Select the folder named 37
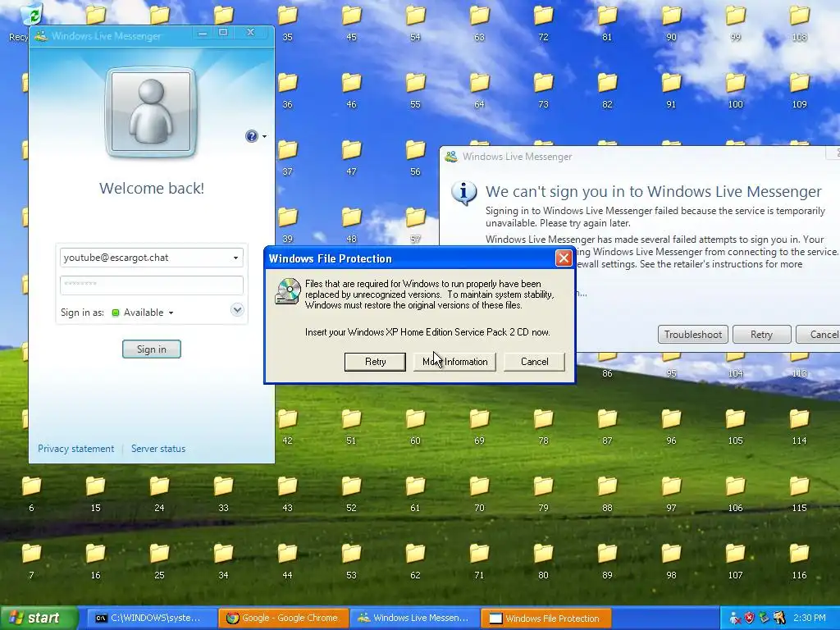 pyautogui.click(x=288, y=158)
